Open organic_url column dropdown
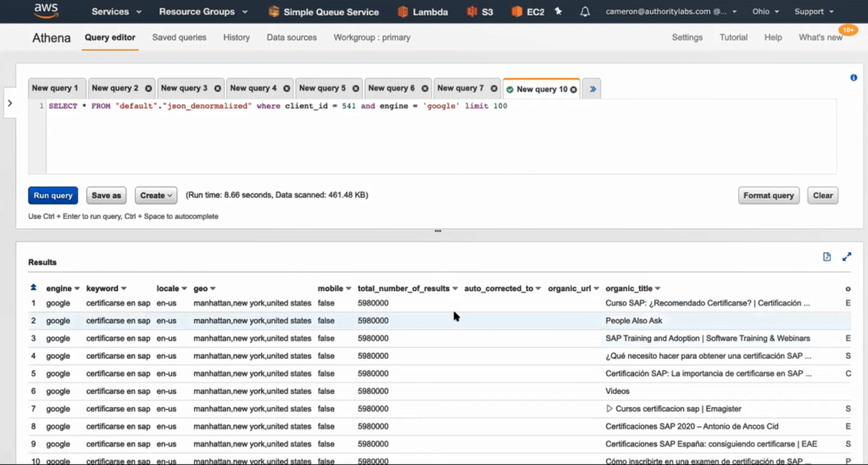 click(x=596, y=289)
